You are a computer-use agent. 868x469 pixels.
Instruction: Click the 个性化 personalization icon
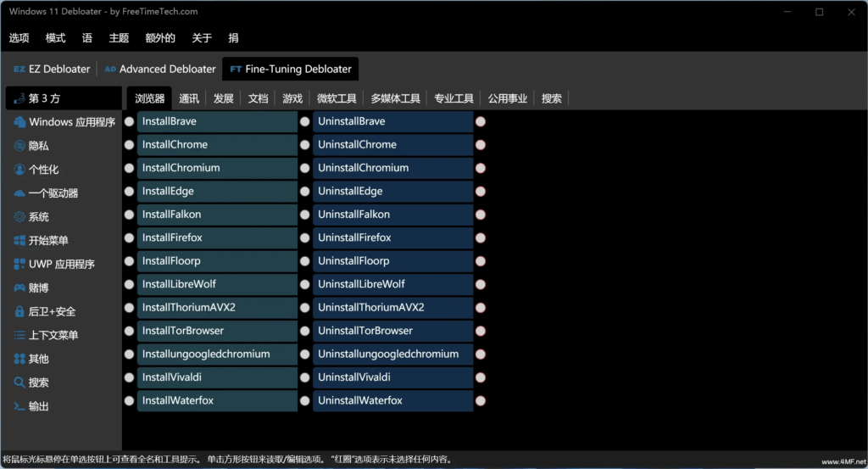[x=19, y=170]
